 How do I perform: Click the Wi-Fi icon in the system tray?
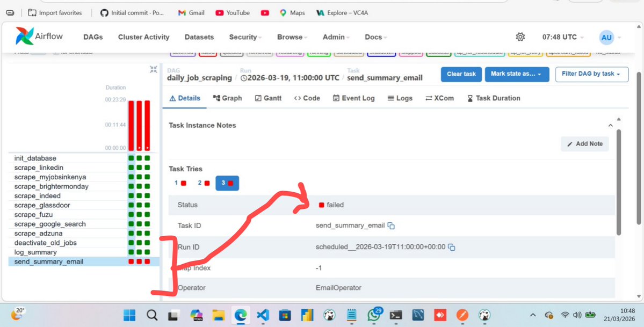[x=565, y=315]
